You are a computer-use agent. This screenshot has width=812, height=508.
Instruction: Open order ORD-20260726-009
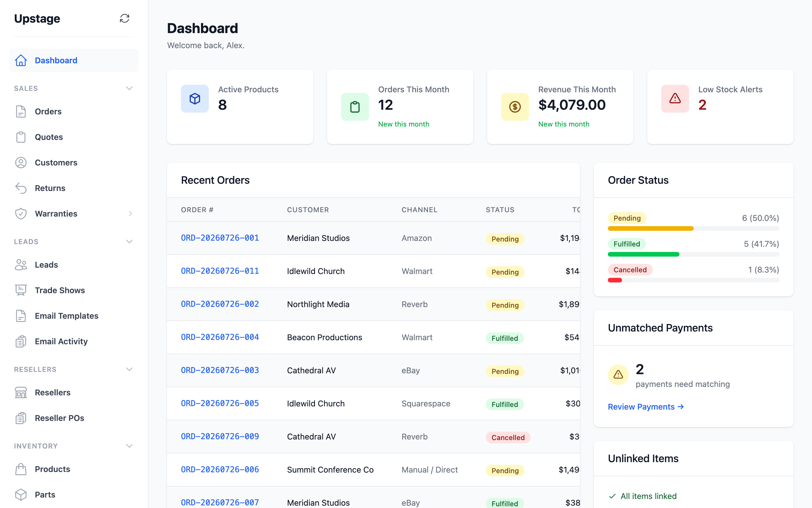pyautogui.click(x=220, y=436)
